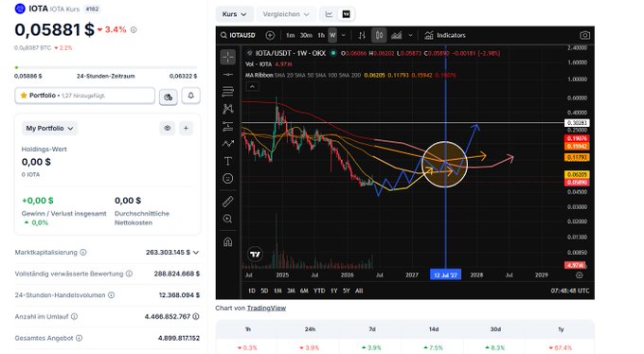Show Gesamtes Angebot info icon
Viewport: 644px width, 354px height.
[x=79, y=338]
